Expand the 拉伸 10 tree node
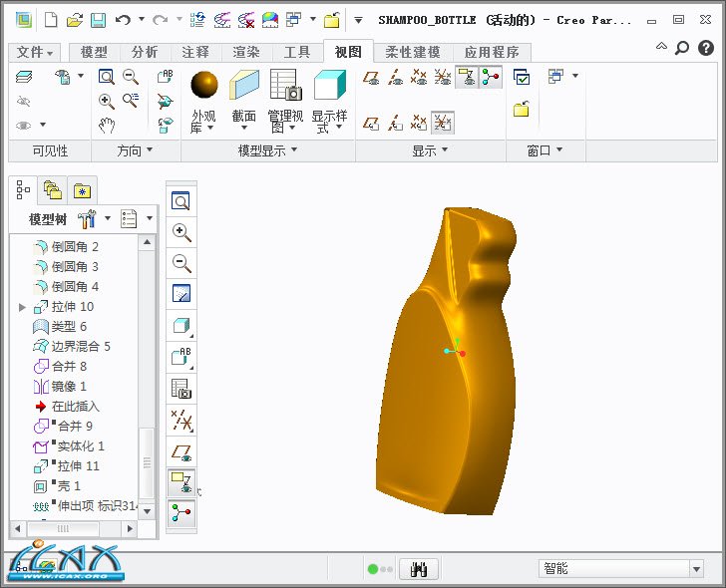The width and height of the screenshot is (726, 588). point(22,307)
